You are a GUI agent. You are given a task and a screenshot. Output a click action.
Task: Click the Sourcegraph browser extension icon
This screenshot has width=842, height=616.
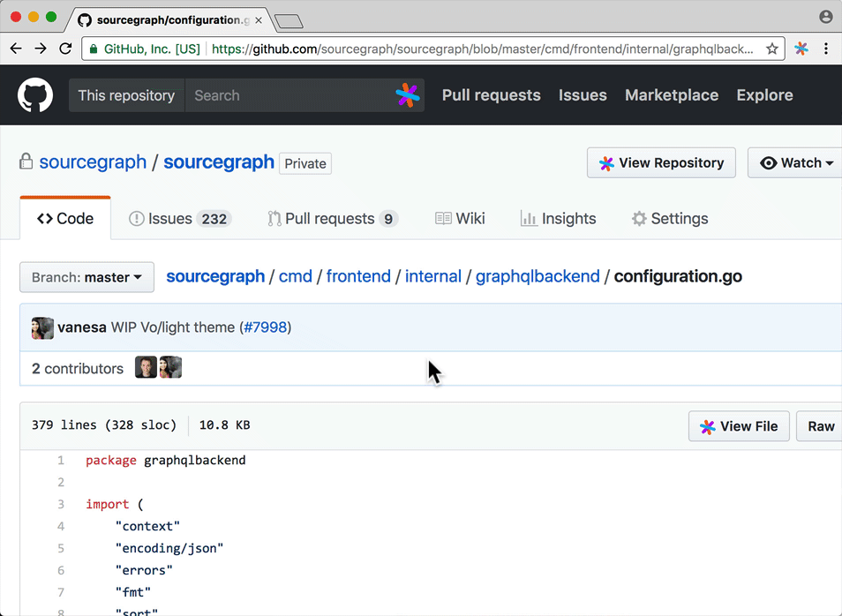point(801,49)
